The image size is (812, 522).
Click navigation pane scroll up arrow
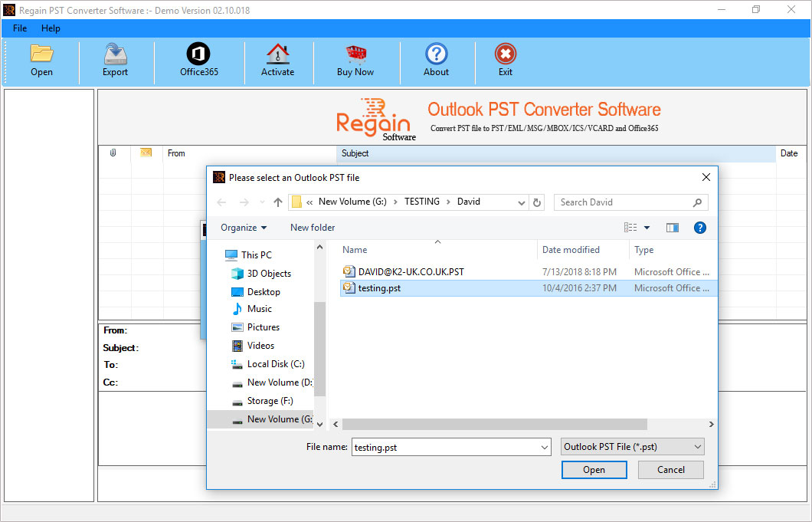(319, 248)
